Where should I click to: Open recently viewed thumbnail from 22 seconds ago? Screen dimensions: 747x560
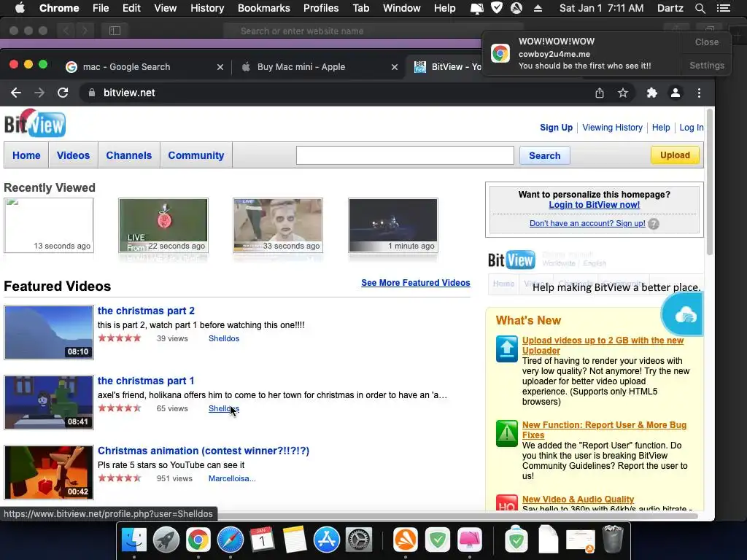[163, 225]
